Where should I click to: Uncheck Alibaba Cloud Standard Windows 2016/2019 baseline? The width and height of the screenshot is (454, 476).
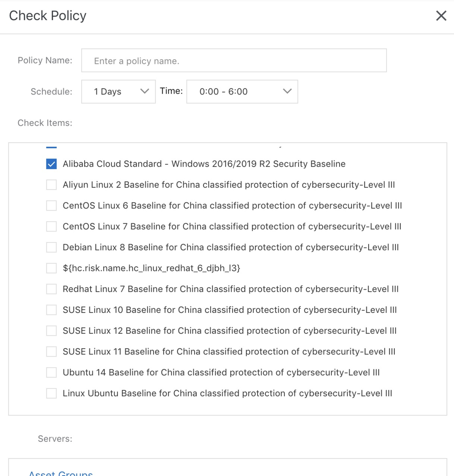(x=52, y=164)
